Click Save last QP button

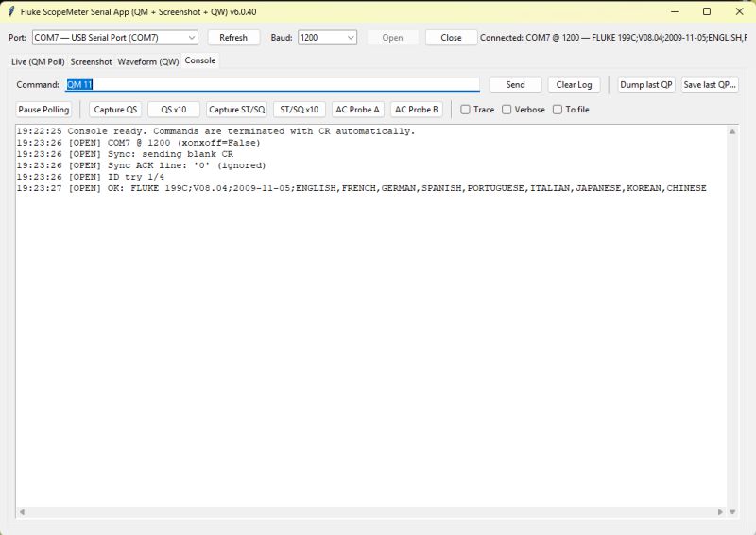pos(710,84)
